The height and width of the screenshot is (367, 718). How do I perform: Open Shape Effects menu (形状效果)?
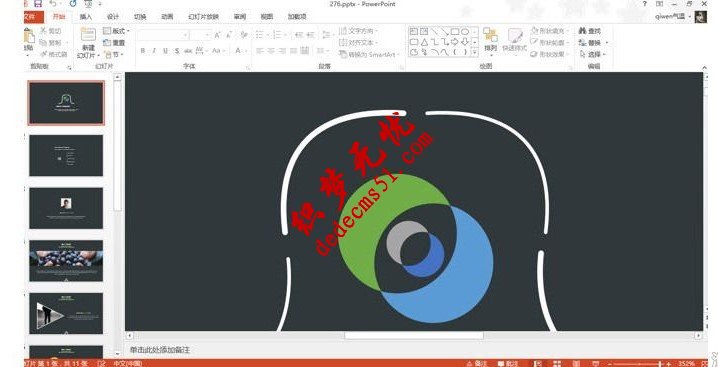[x=550, y=54]
